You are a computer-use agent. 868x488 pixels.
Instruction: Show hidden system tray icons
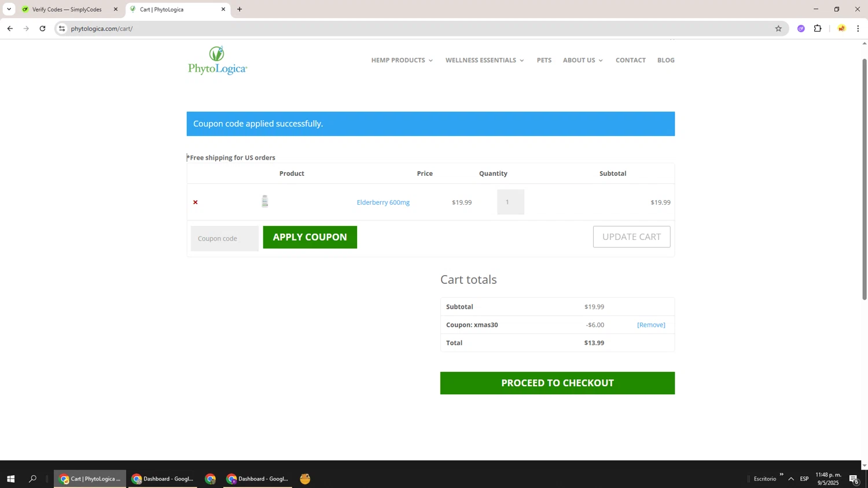click(x=791, y=479)
